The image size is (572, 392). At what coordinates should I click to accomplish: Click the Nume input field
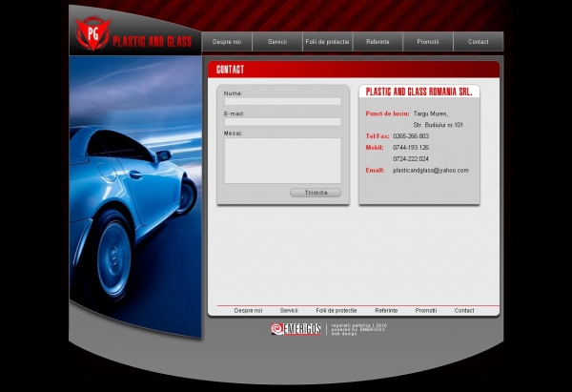click(283, 101)
